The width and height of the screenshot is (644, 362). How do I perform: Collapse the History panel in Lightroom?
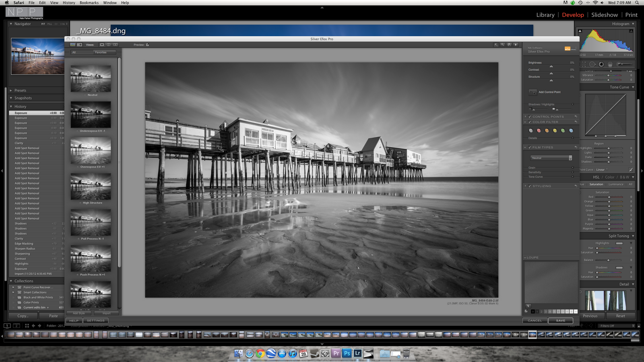pos(11,107)
